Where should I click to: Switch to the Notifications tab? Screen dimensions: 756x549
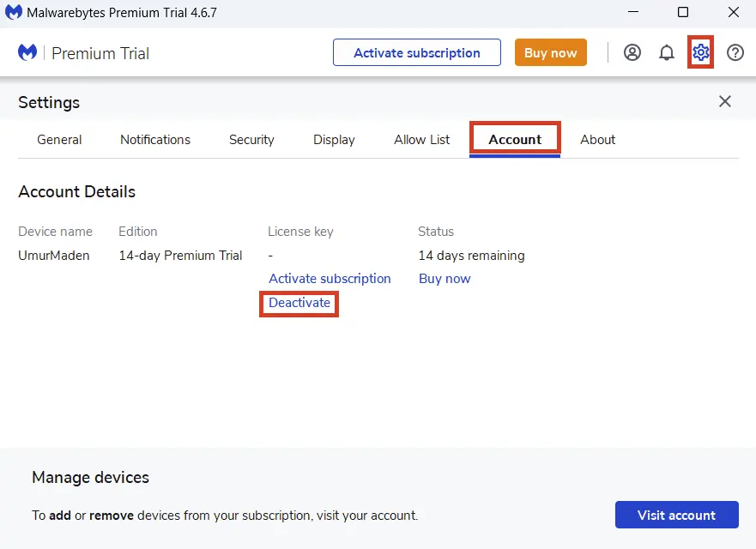(155, 140)
